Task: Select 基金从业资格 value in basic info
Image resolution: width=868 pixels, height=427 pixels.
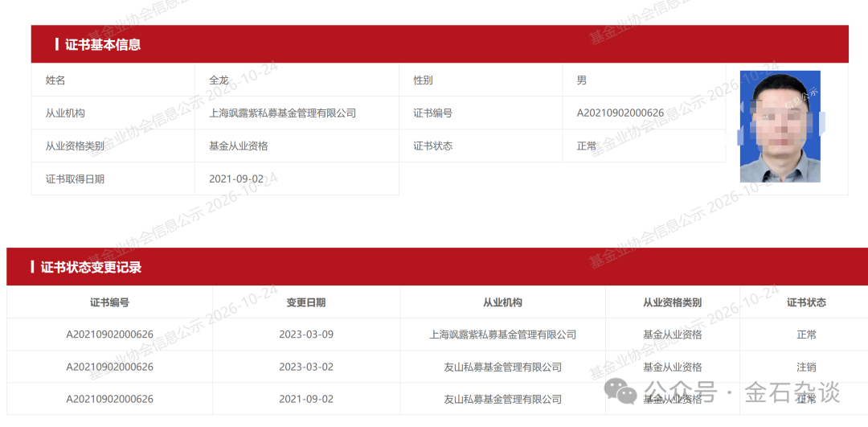Action: [x=238, y=146]
